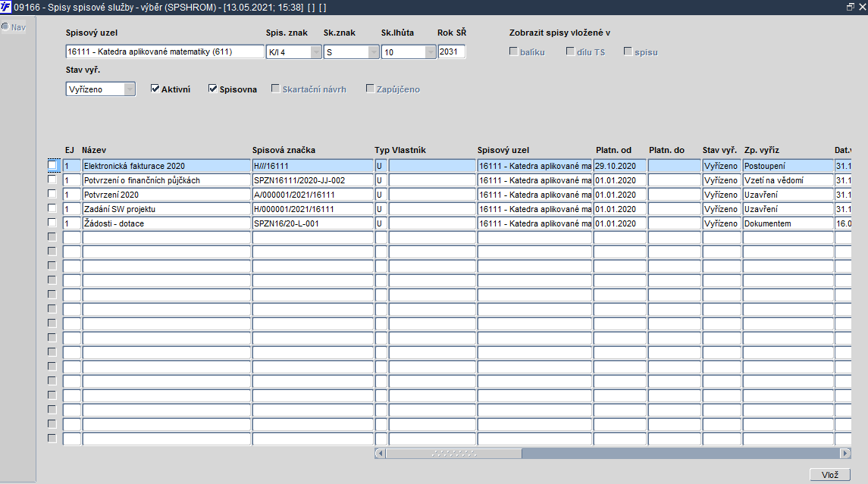Click the Rok SŘ field showing 2031
The image size is (868, 484).
click(x=452, y=52)
